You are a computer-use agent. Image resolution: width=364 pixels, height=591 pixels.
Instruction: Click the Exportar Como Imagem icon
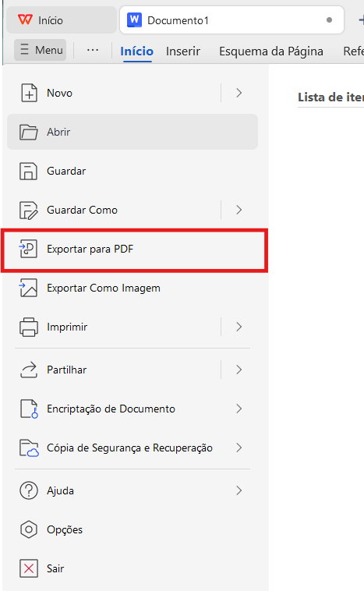coord(28,288)
